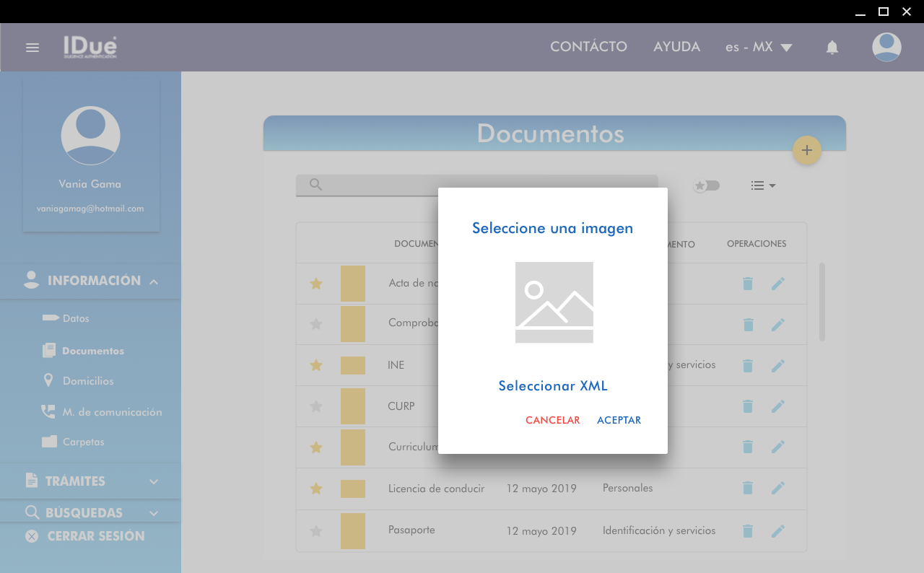Delete the Pasaporte document with trash icon
The height and width of the screenshot is (573, 924).
[748, 531]
